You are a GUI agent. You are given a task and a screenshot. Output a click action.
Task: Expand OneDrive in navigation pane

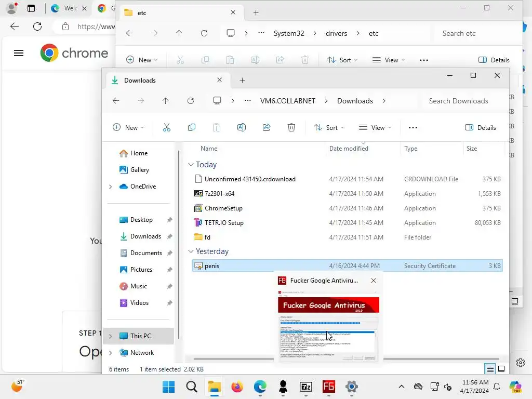110,187
